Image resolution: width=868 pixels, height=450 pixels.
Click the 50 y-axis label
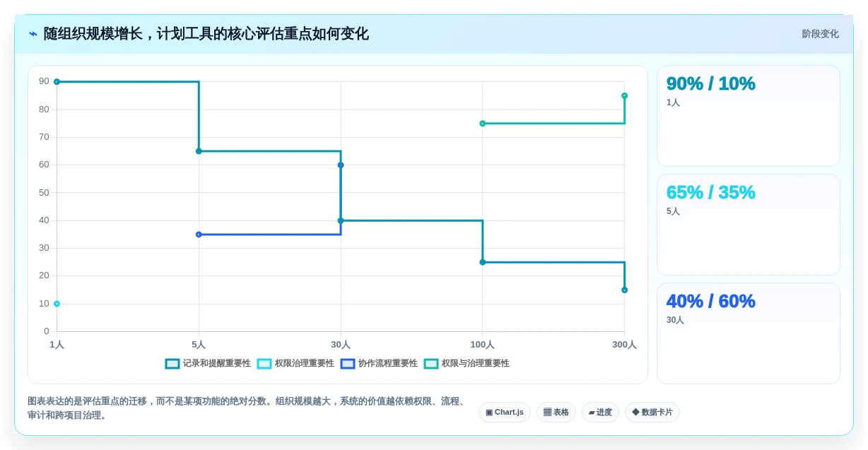(x=44, y=192)
